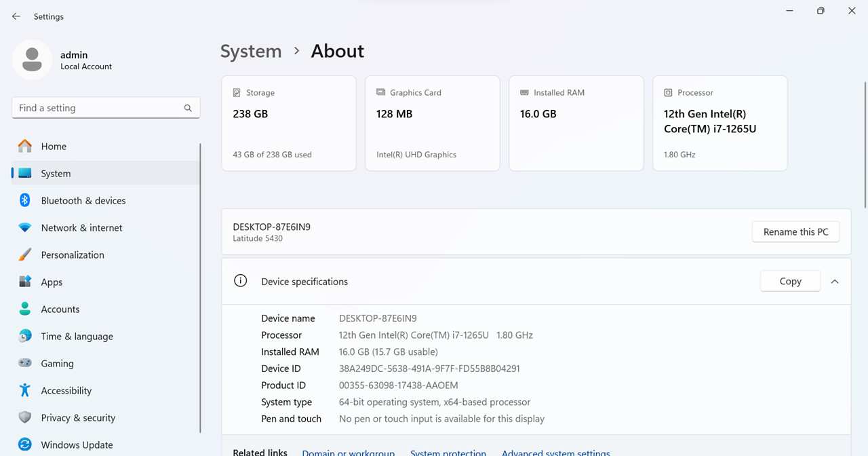868x456 pixels.
Task: Click the back arrow in Settings
Action: pos(16,16)
